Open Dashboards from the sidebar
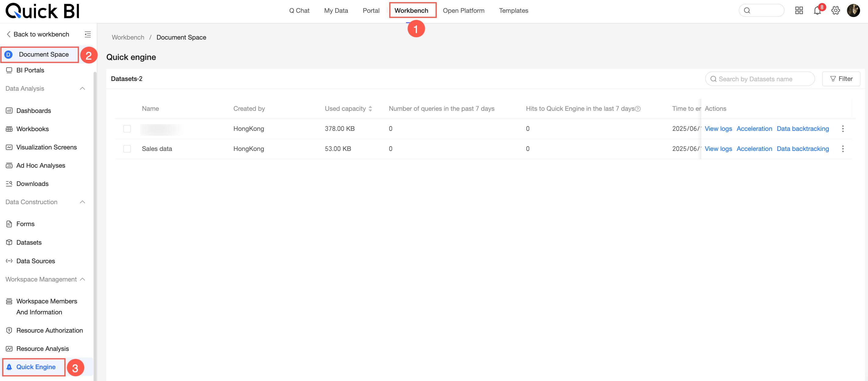This screenshot has height=381, width=868. (x=33, y=111)
